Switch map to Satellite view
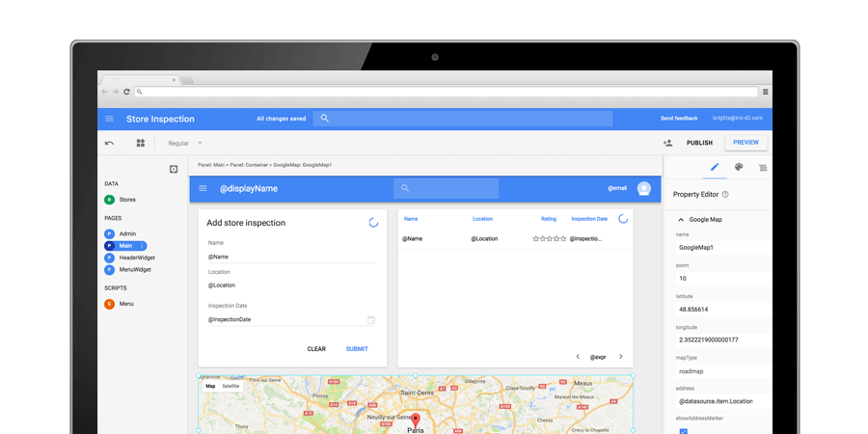Viewport: 868px width, 434px height. pos(231,386)
